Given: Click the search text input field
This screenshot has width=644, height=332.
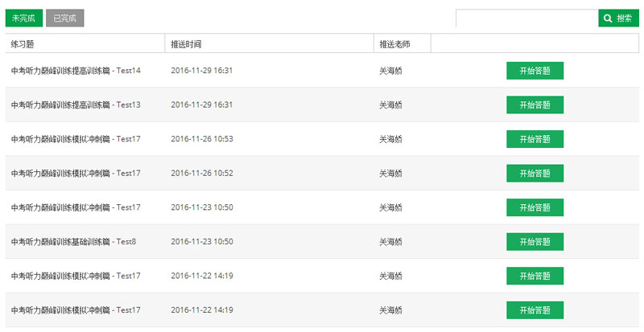Looking at the screenshot, I should [x=526, y=18].
